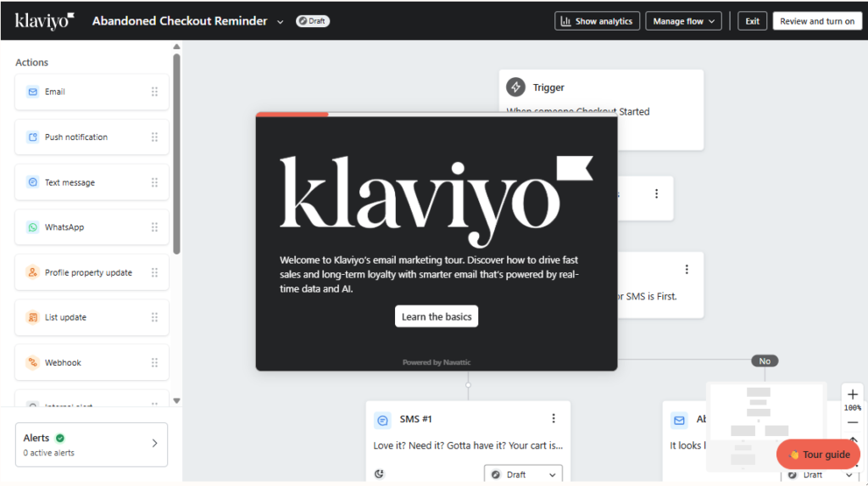Screen dimensions: 868x486
Task: Click the List update action icon
Action: pos(33,317)
